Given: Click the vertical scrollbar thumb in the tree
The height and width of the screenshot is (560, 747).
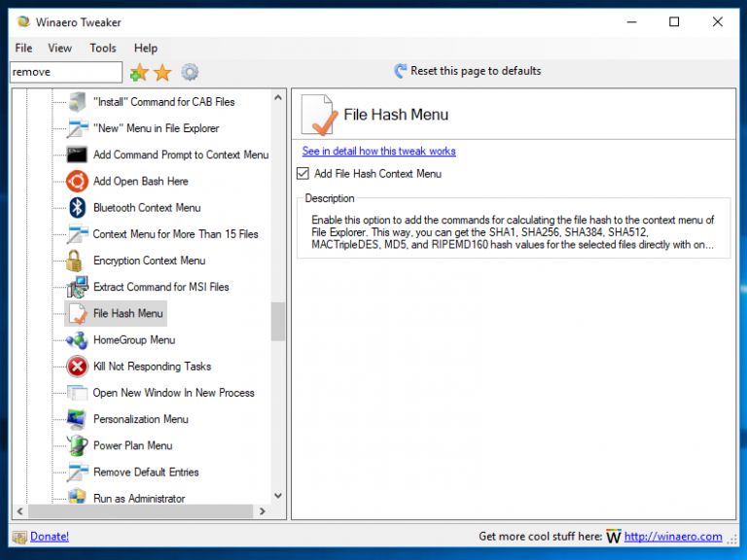Looking at the screenshot, I should (x=278, y=322).
